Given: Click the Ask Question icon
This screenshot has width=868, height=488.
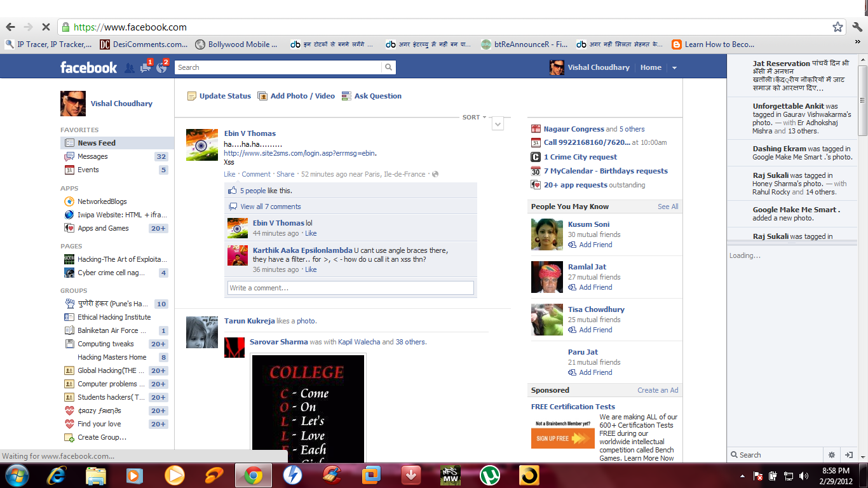Looking at the screenshot, I should 347,95.
